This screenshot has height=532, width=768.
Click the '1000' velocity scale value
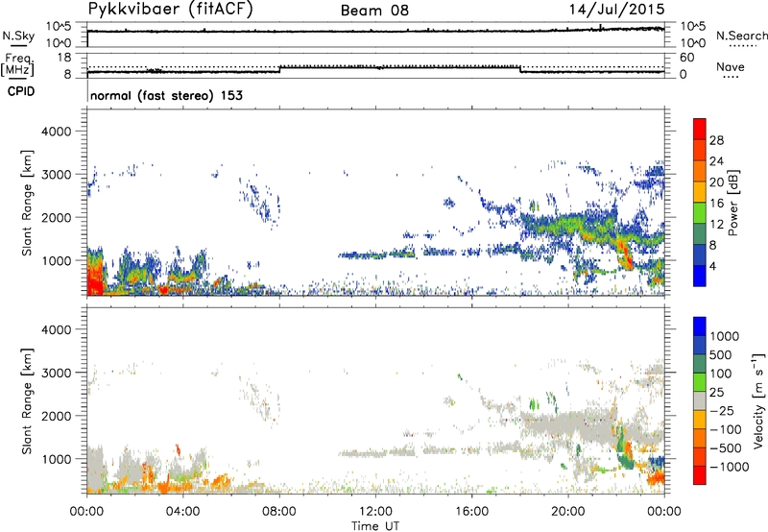click(725, 336)
